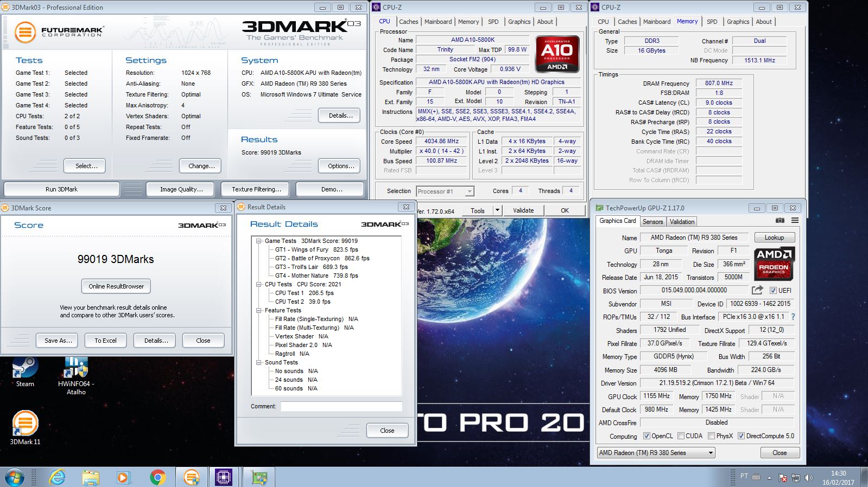Open the Processor #1 selection dropdown
Image resolution: width=868 pixels, height=487 pixels.
click(445, 191)
